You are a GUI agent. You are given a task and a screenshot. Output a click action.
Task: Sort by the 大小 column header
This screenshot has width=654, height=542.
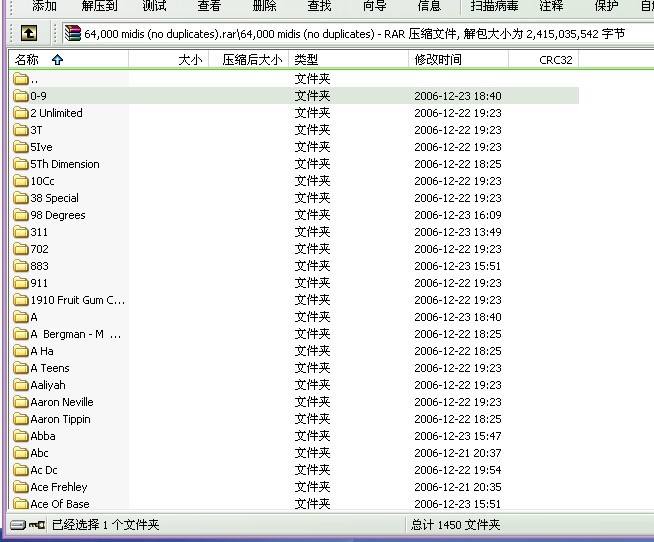pyautogui.click(x=169, y=60)
